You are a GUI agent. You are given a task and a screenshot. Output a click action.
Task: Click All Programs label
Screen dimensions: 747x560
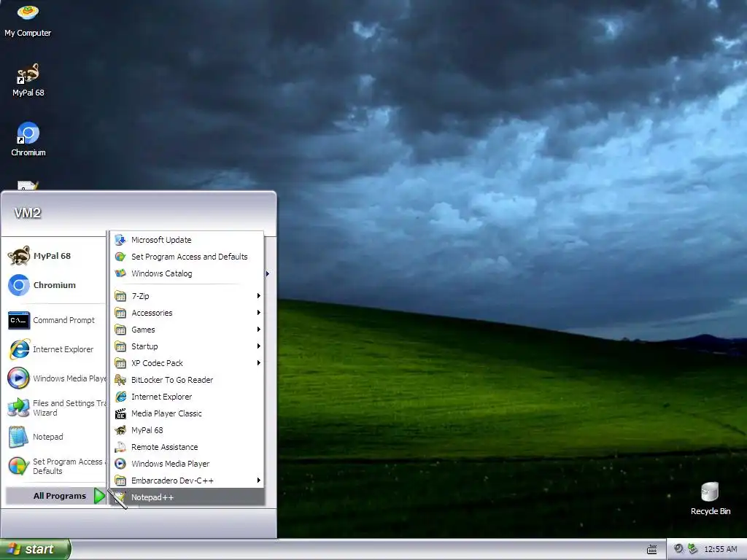[60, 496]
